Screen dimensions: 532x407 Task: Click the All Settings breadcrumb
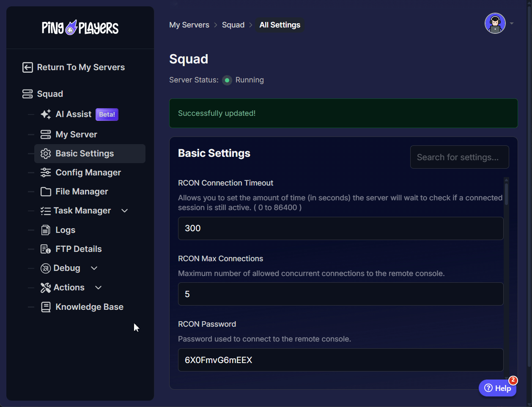tap(280, 25)
